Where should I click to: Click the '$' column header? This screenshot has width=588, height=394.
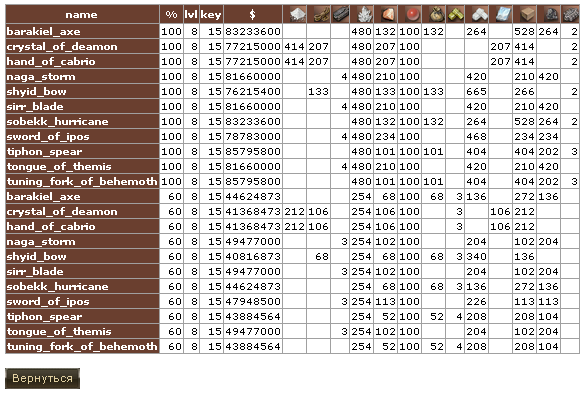[253, 14]
